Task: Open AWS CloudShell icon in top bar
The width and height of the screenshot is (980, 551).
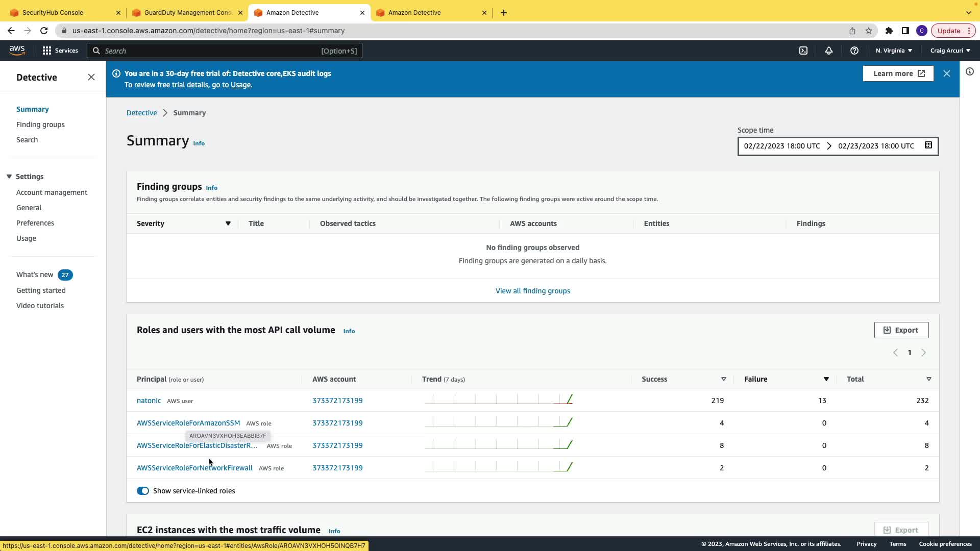Action: [x=803, y=51]
